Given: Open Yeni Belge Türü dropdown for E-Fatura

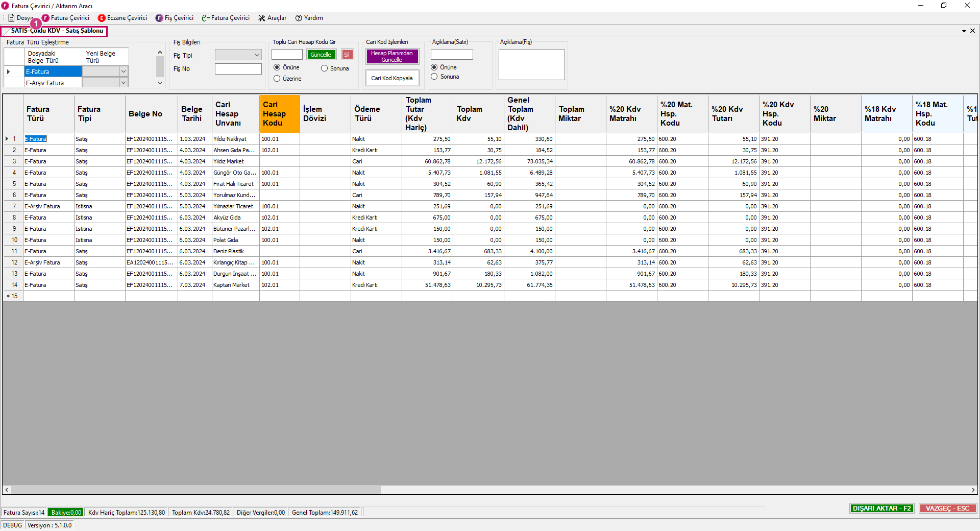Looking at the screenshot, I should pos(123,71).
